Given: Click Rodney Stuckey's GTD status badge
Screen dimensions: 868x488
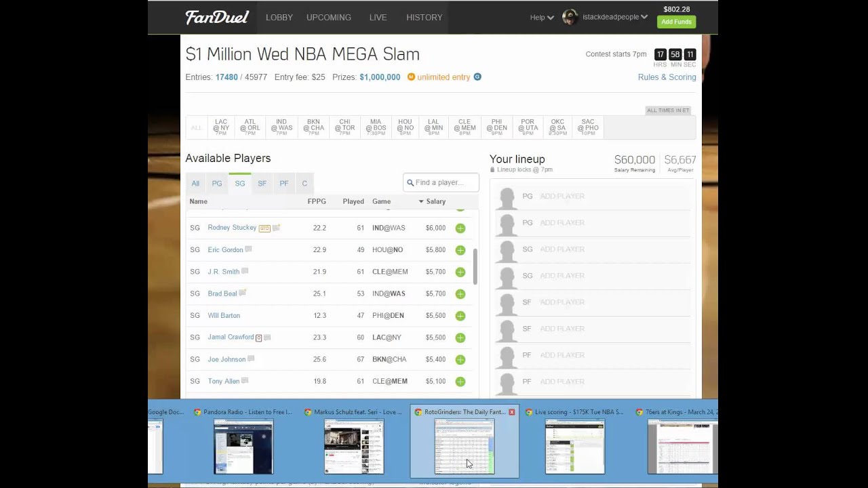Looking at the screenshot, I should point(264,228).
